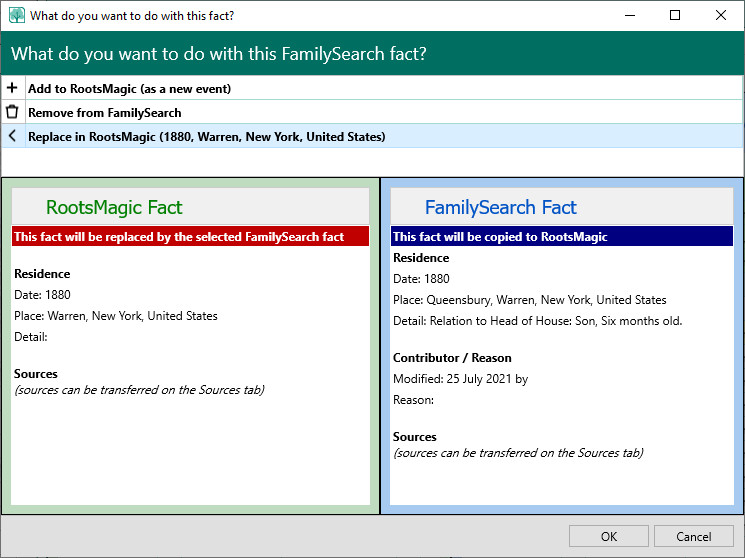The image size is (745, 558).
Task: Select 'Add to RootsMagic (as a new event)'
Action: tap(129, 88)
